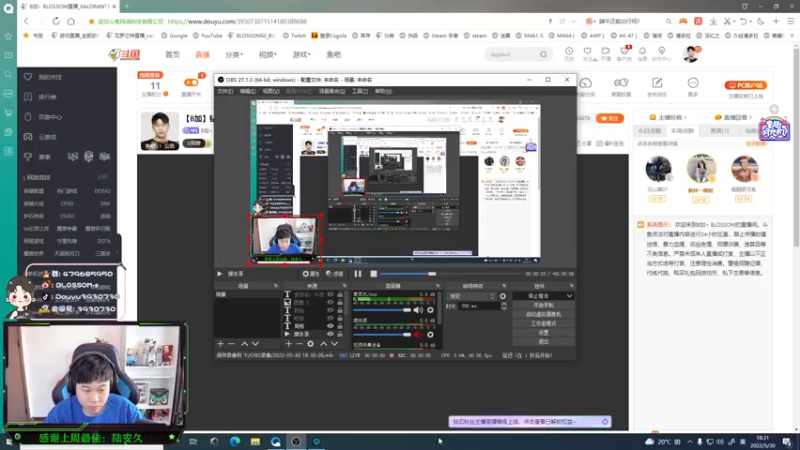
Task: Toggle visibility of image source row
Action: pyautogui.click(x=330, y=303)
